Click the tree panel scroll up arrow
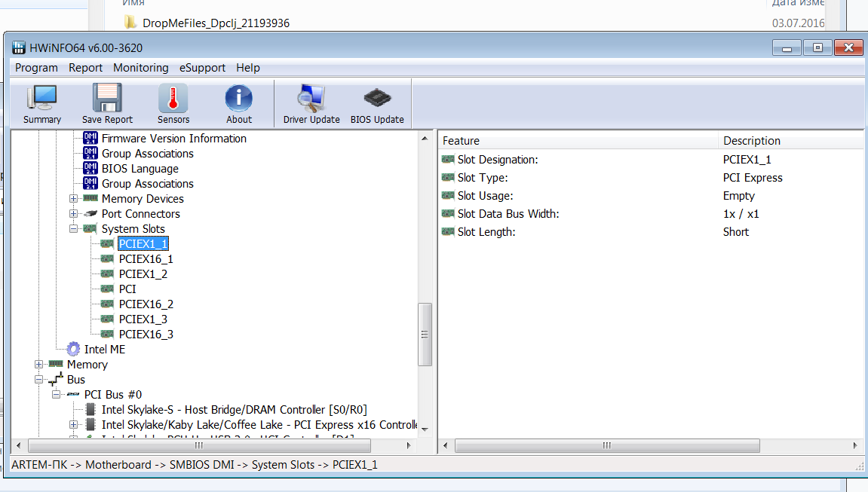Viewport: 868px width, 492px height. tap(425, 138)
